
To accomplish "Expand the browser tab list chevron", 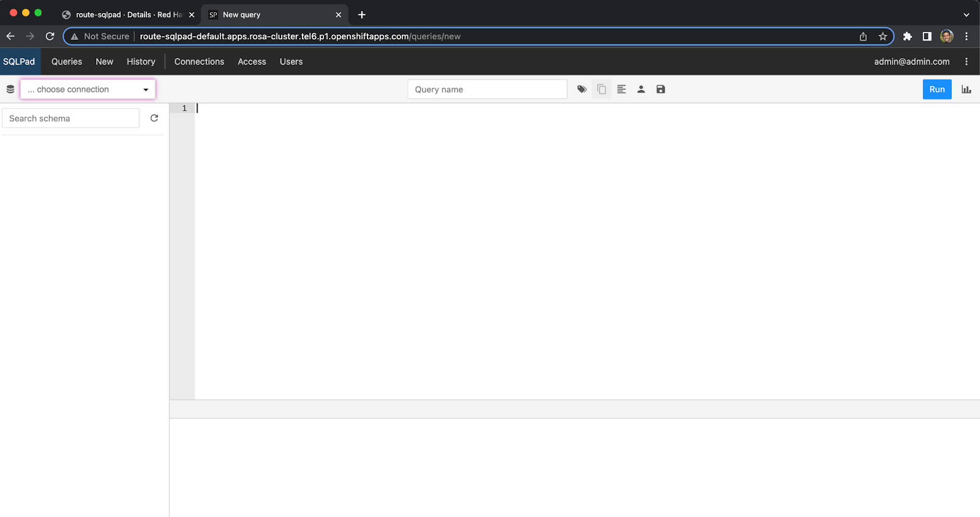I will (966, 15).
